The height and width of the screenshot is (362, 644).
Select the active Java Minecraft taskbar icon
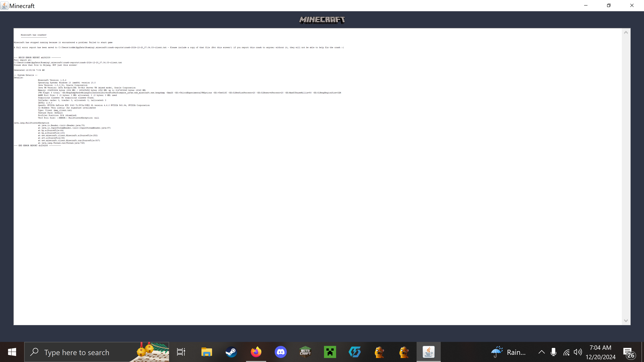(428, 352)
